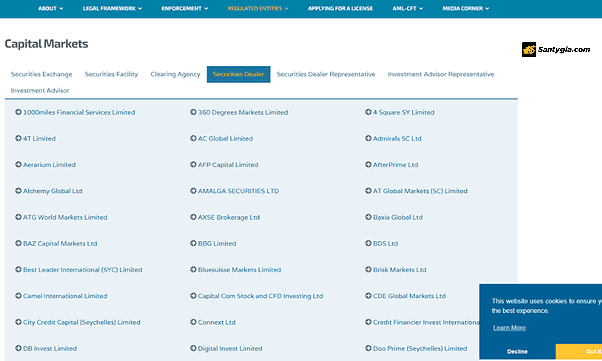Click arrow icon beside AMALGA SECURITIES LTD
This screenshot has height=361, width=602.
[x=193, y=191]
